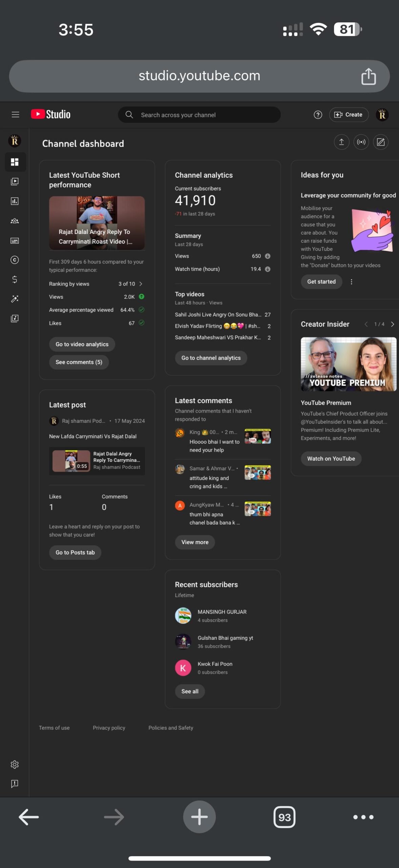The height and width of the screenshot is (868, 399).
Task: Open the AungKyaw comment
Action: pyautogui.click(x=223, y=514)
